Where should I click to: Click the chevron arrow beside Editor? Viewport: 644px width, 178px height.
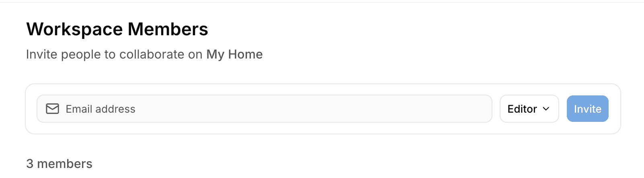click(x=546, y=109)
